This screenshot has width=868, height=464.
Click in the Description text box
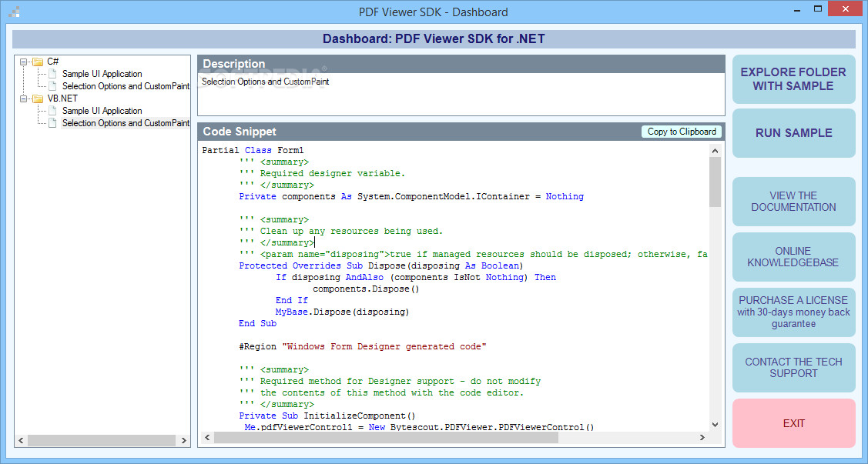(x=461, y=95)
